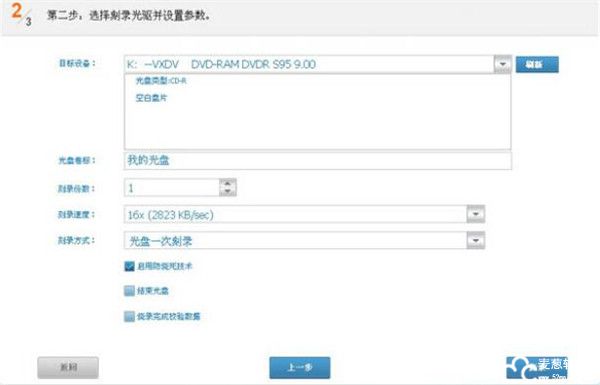Open the target device dropdown arrow
This screenshot has width=600, height=385.
pyautogui.click(x=502, y=64)
